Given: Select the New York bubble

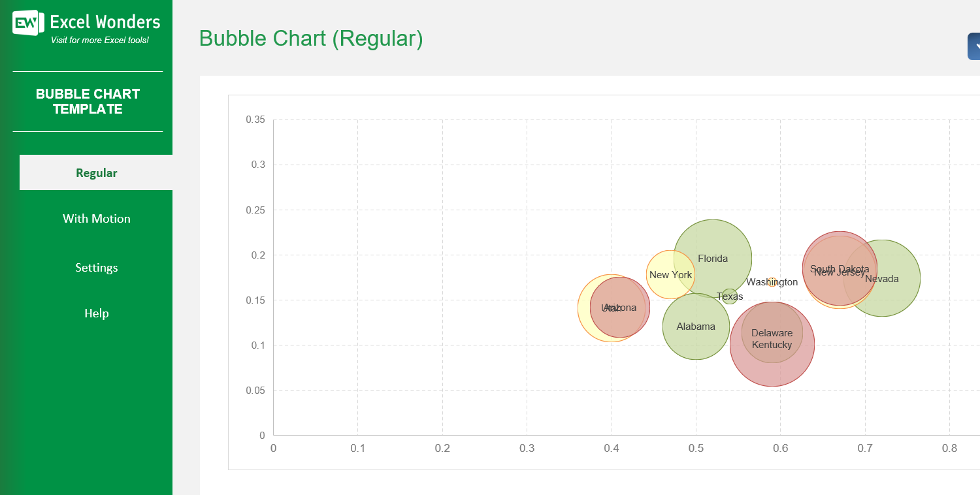Looking at the screenshot, I should [672, 275].
